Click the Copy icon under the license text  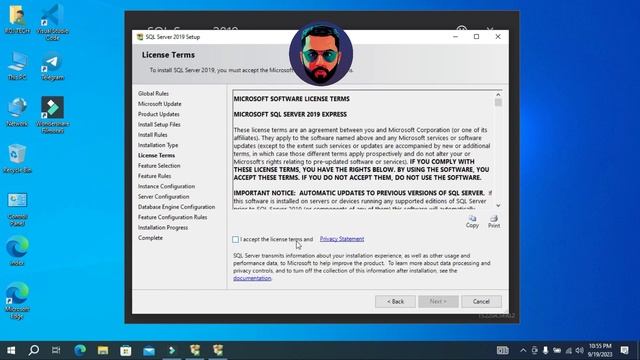click(472, 222)
